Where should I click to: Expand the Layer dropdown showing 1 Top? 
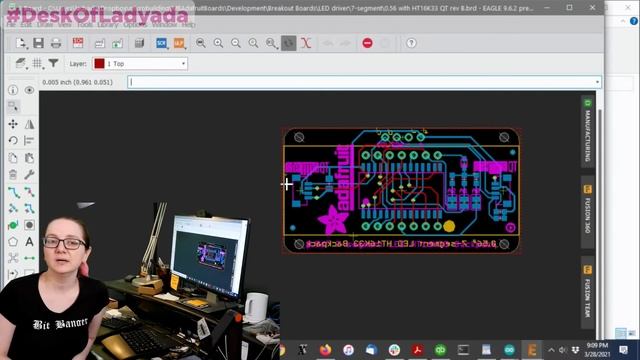[x=183, y=64]
